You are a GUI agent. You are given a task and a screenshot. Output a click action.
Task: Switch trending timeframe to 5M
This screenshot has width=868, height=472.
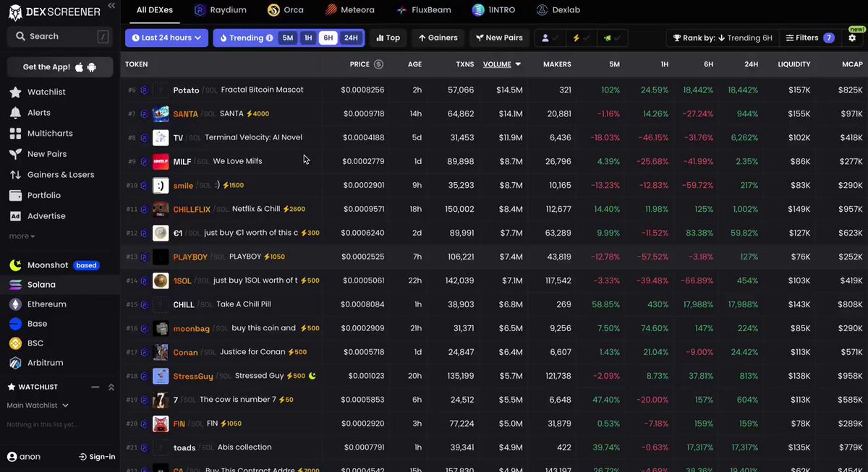click(x=288, y=38)
